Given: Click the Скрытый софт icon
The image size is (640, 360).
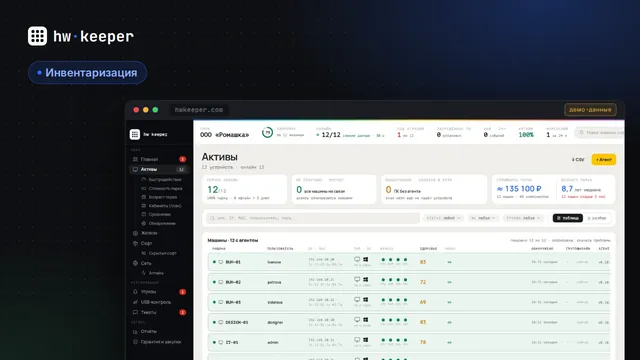Looking at the screenshot, I should tap(144, 253).
